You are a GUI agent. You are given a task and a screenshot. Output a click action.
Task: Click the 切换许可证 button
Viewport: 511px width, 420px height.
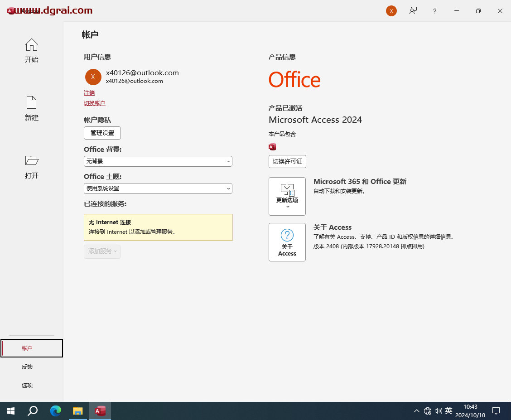(287, 161)
